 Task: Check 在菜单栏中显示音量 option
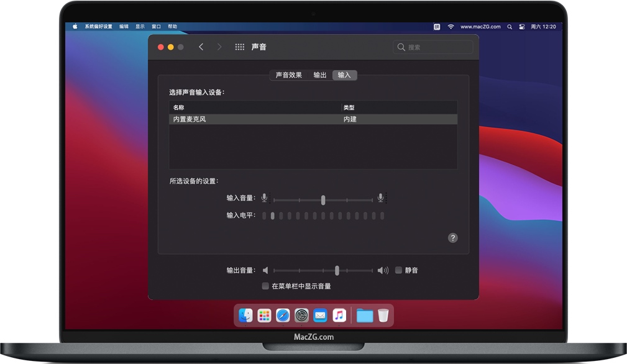click(x=265, y=286)
